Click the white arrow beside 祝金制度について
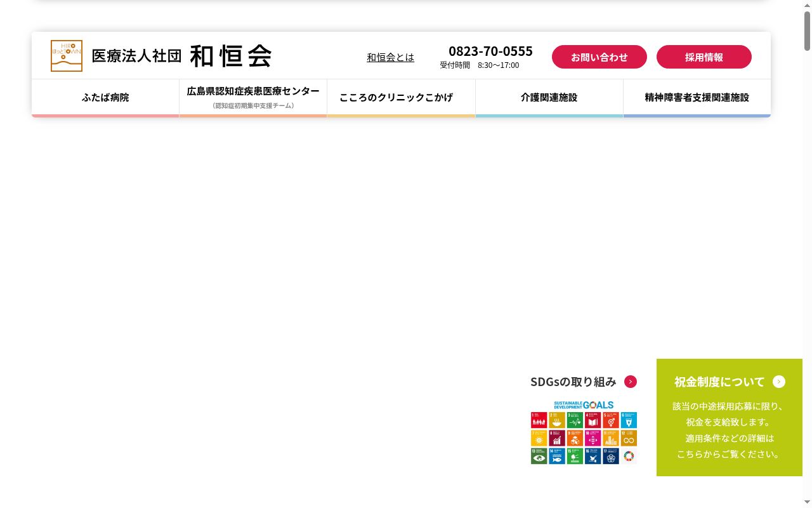The width and height of the screenshot is (812, 508). [779, 382]
